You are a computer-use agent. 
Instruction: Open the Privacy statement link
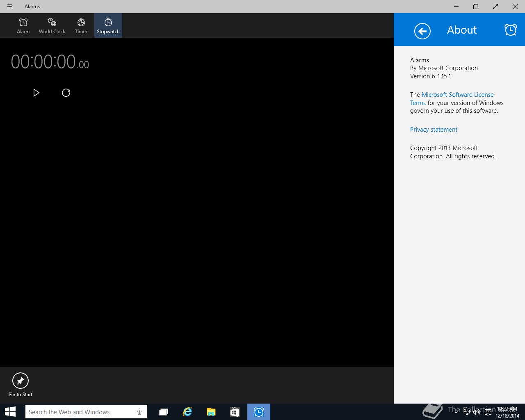click(434, 130)
